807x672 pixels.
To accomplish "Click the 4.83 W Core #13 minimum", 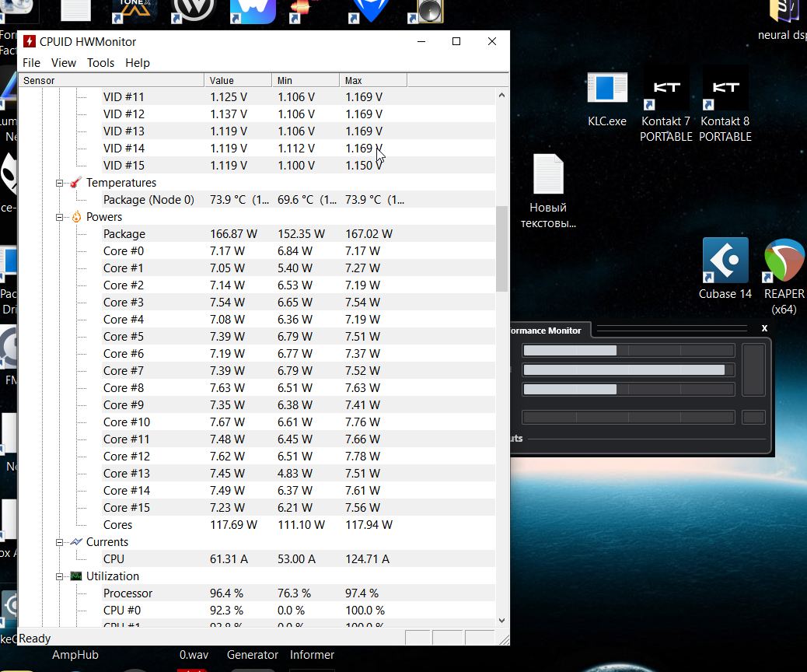I will point(295,473).
